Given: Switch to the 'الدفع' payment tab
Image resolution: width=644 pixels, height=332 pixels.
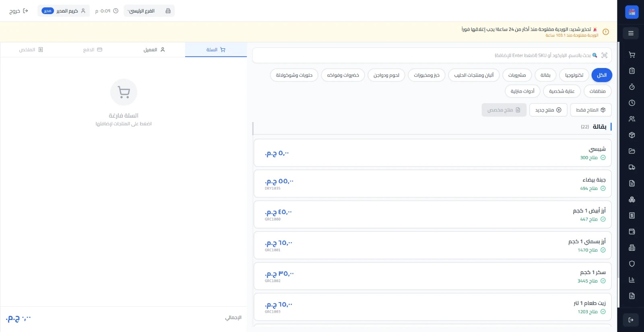Looking at the screenshot, I should pos(93,49).
